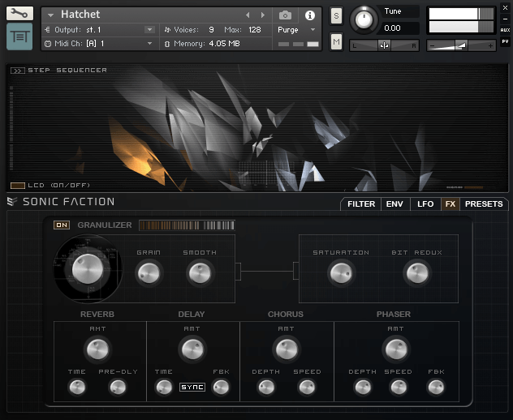This screenshot has height=420, width=513.
Task: Open the Purge dropdown menu
Action: coord(313,30)
